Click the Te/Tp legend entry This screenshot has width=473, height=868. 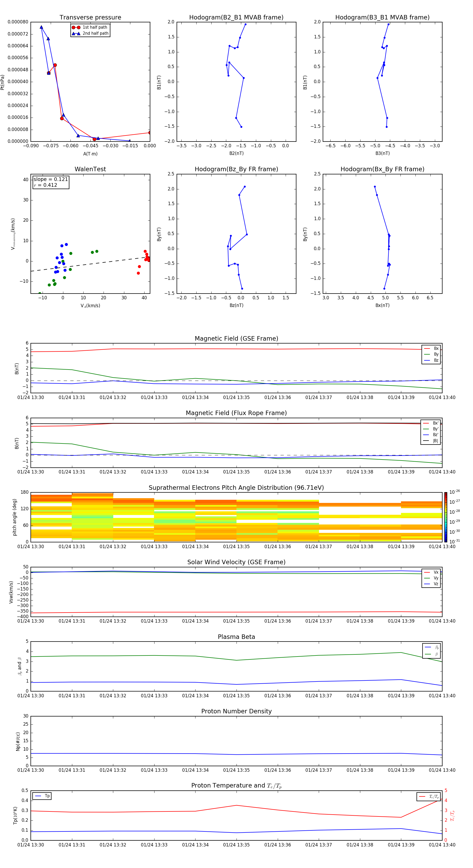coord(429,796)
